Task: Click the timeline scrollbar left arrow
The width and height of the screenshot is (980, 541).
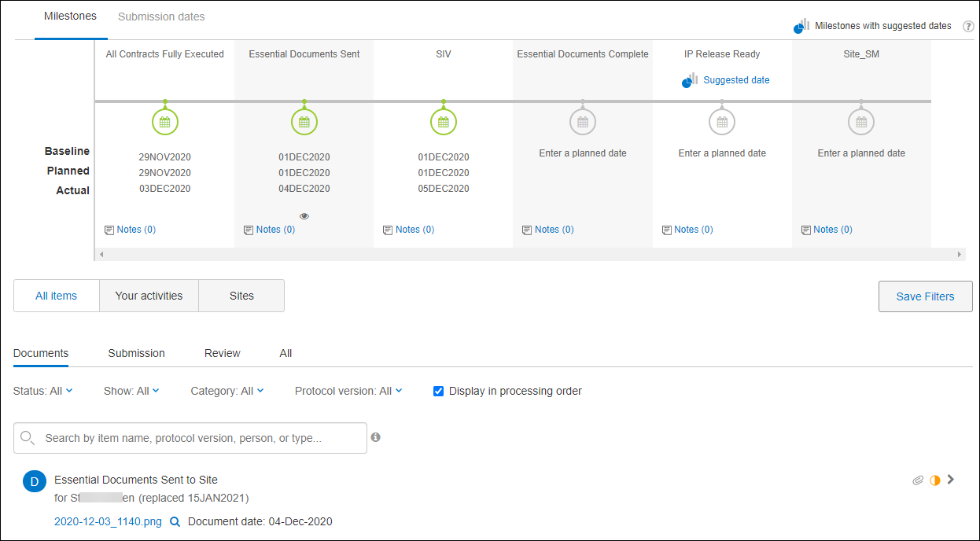Action: 101,255
